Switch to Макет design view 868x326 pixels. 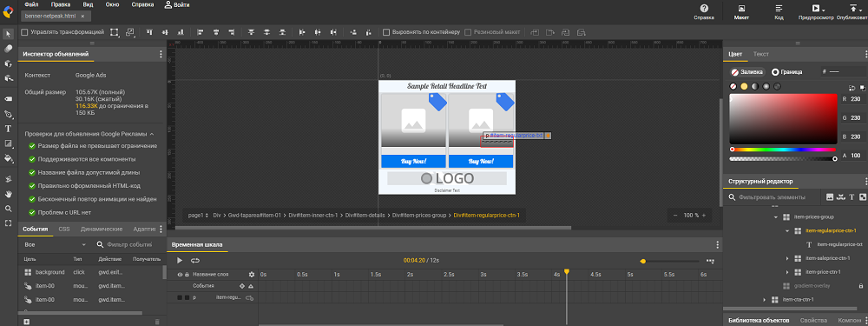tap(741, 11)
